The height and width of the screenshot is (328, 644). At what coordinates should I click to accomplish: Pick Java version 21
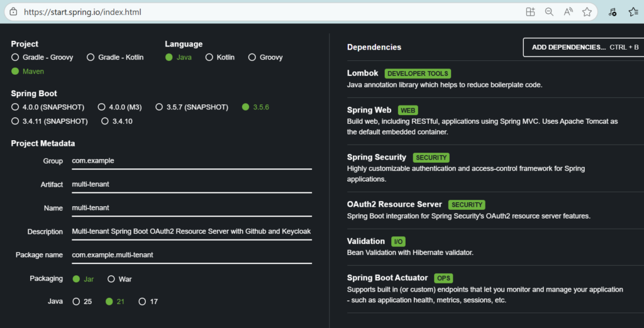click(115, 302)
